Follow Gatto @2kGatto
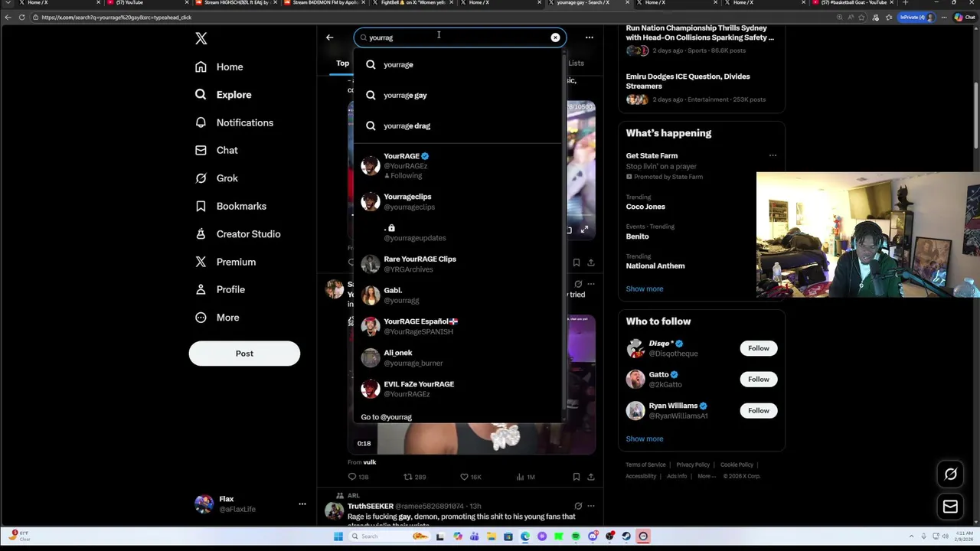 click(x=758, y=380)
